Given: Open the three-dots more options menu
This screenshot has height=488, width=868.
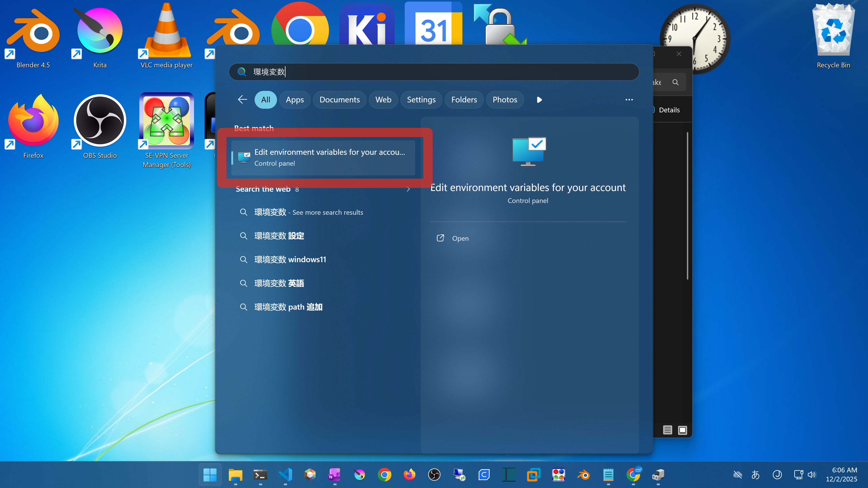Looking at the screenshot, I should 629,100.
